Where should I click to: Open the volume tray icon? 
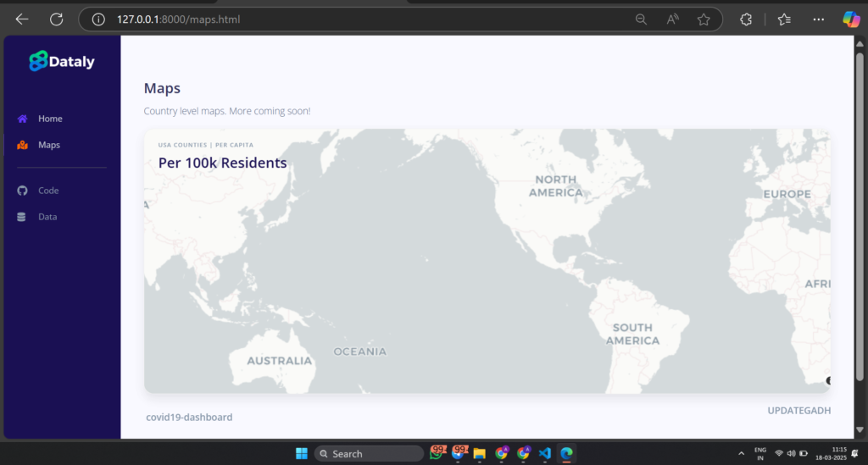[x=791, y=453]
